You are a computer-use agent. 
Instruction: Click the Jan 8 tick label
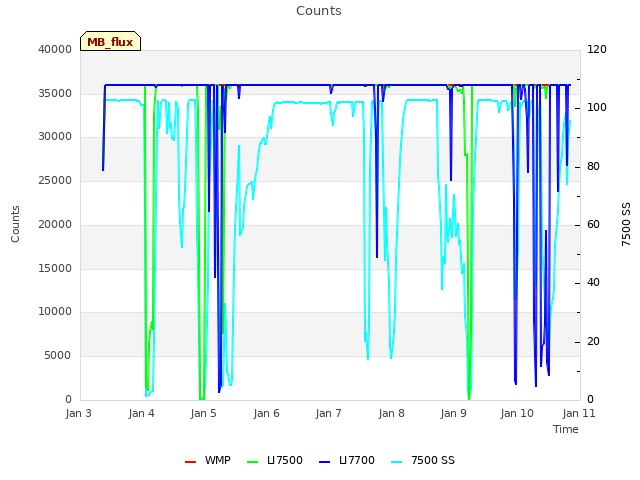click(x=391, y=413)
